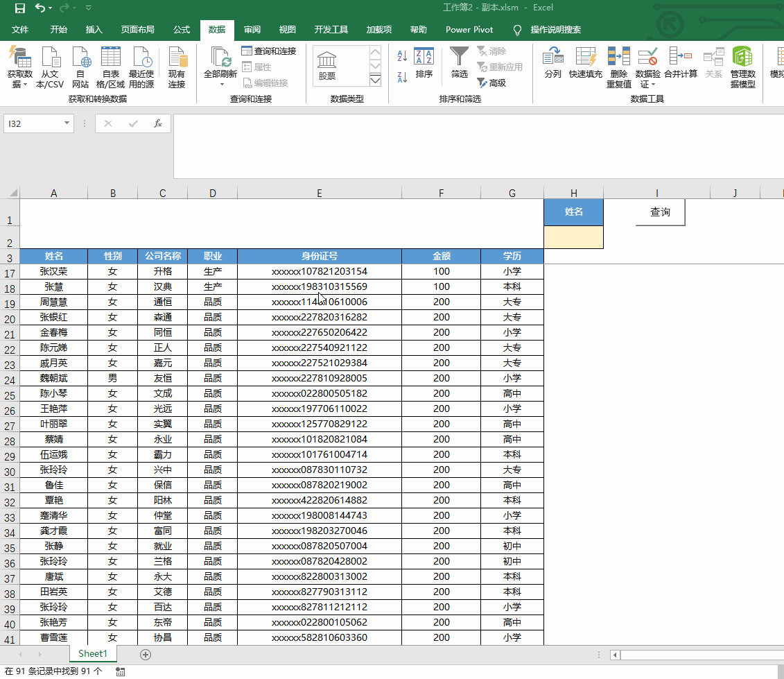
Task: Select the column E header
Action: 320,193
